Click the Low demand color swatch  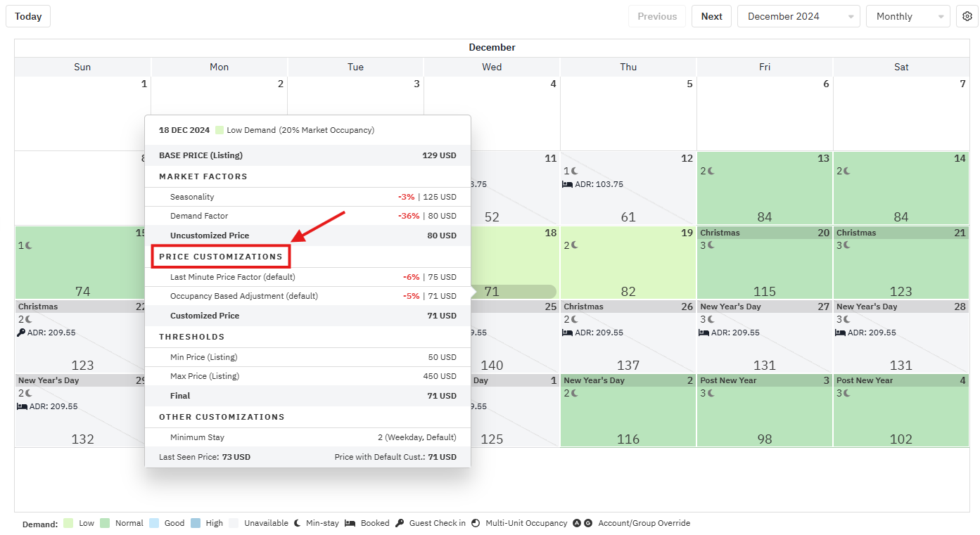click(x=68, y=523)
